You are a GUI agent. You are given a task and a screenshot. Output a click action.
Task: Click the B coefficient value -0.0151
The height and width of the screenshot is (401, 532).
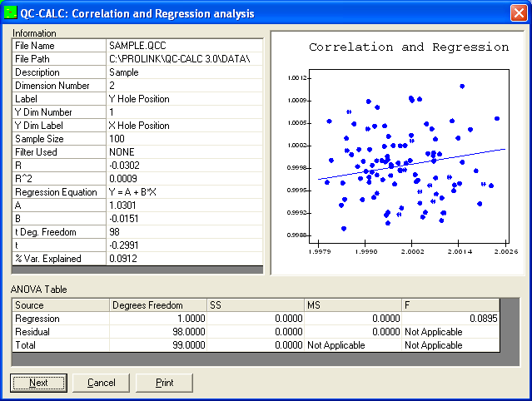click(184, 219)
